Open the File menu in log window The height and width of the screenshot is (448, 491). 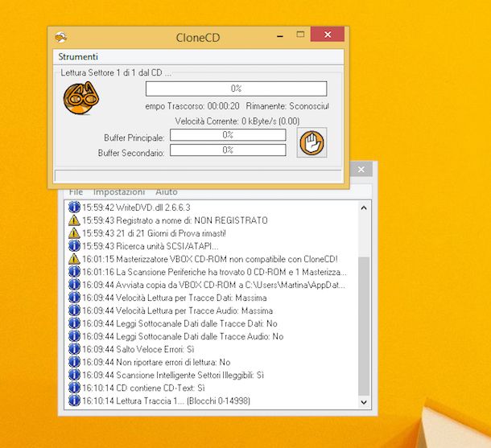click(x=76, y=191)
